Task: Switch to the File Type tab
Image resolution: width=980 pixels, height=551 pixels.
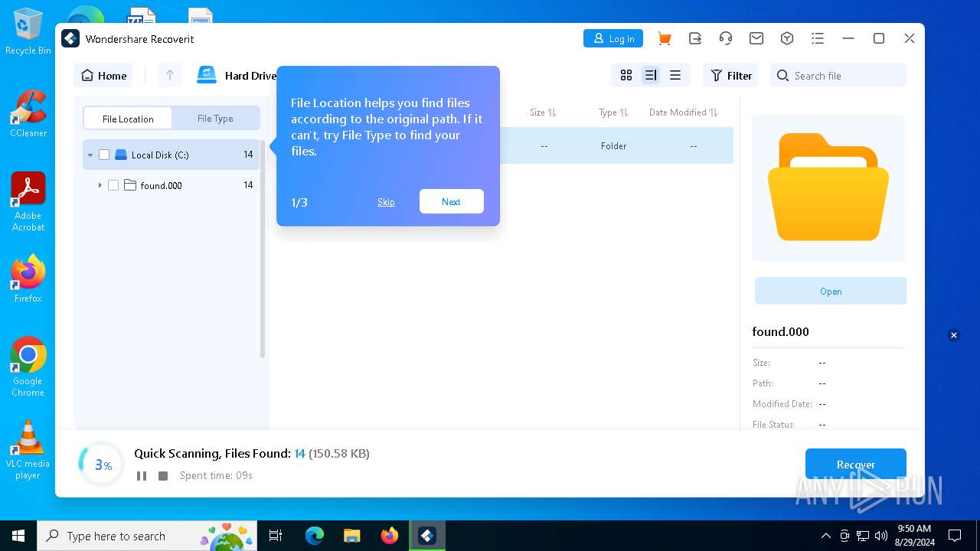Action: tap(215, 119)
